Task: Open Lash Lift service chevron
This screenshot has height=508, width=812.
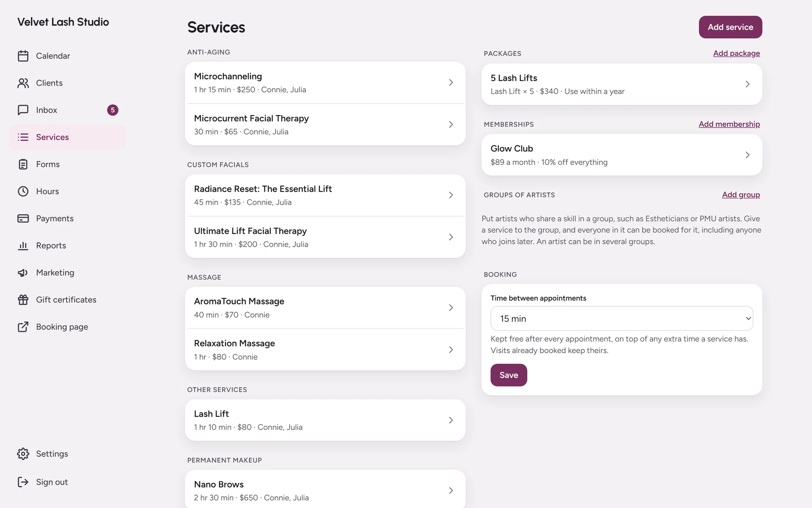Action: (x=451, y=420)
